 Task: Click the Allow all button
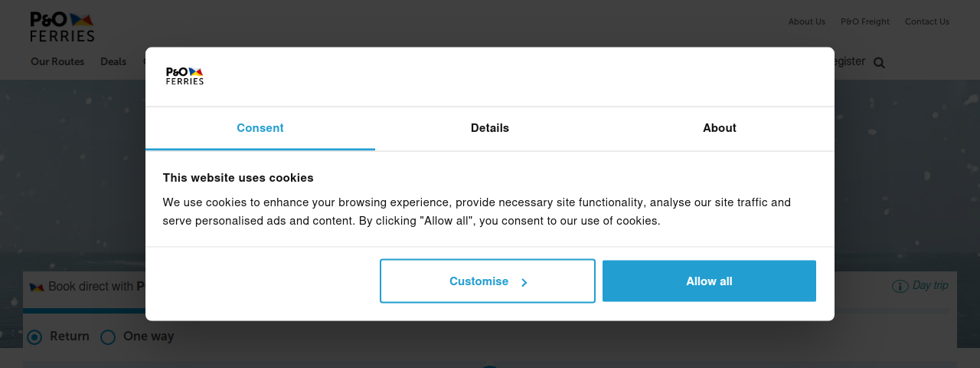[x=709, y=281]
